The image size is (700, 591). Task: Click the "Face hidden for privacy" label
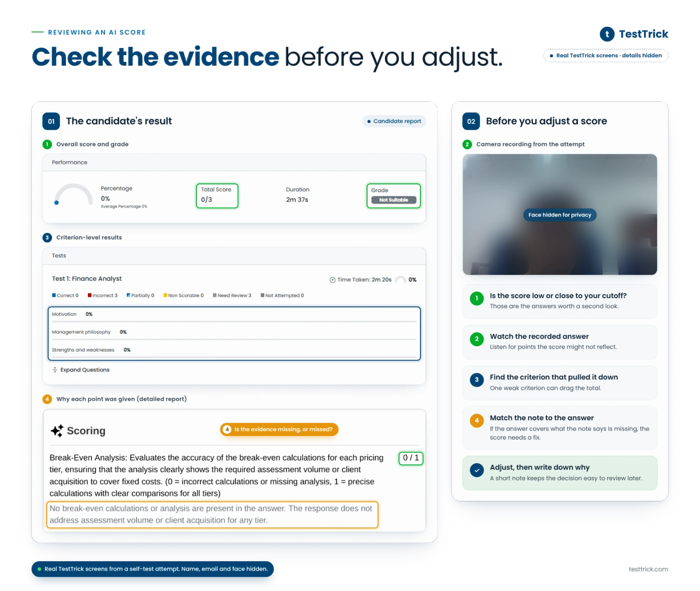560,215
